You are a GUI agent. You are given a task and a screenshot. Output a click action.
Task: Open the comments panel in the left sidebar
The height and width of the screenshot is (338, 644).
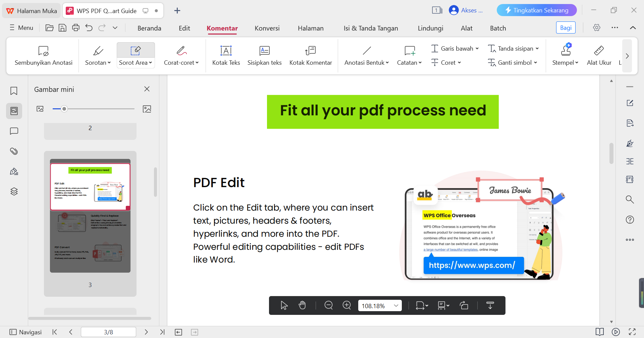tap(14, 131)
